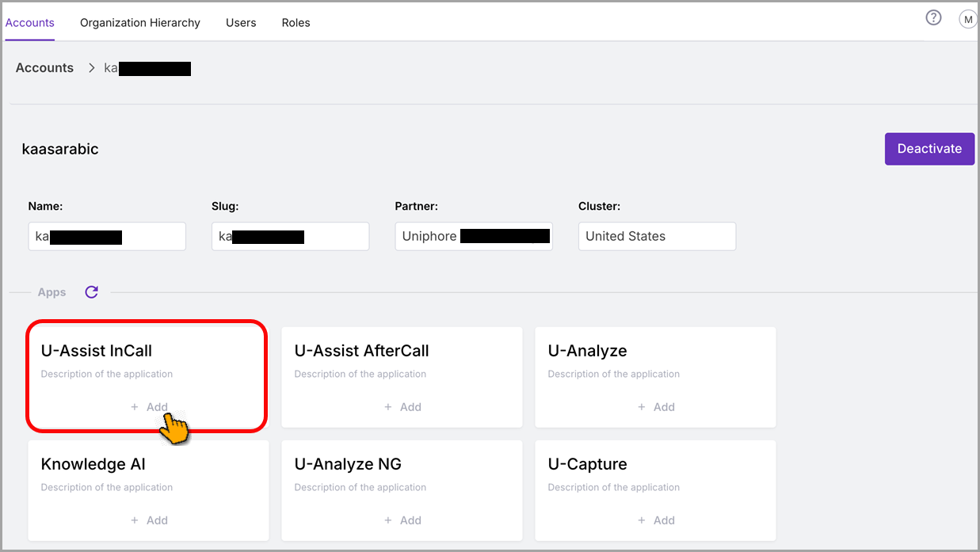Add the U-Assist AfterCall app
The image size is (980, 552).
pyautogui.click(x=402, y=407)
